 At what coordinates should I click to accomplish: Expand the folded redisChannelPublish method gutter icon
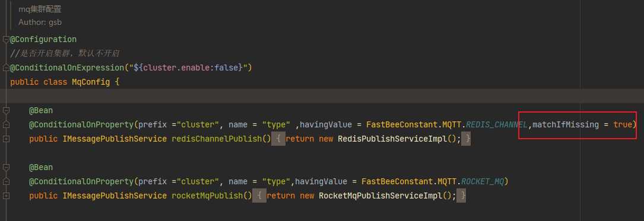6,139
